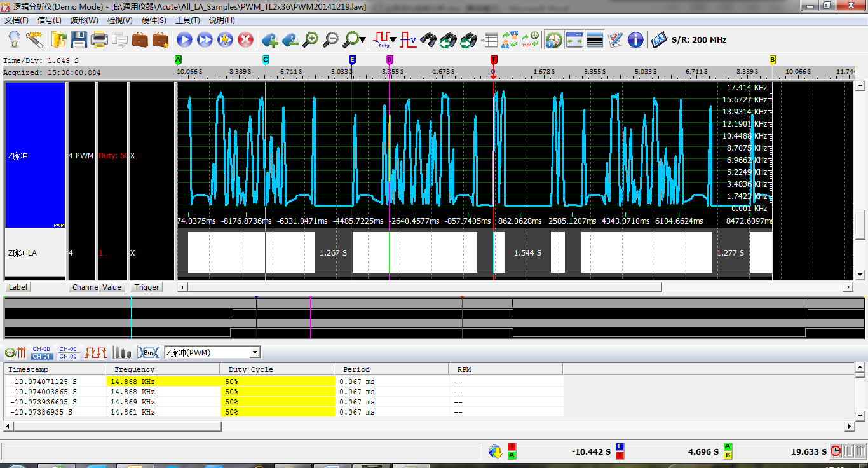Click the add label tag icon
Image resolution: width=868 pixels, height=468 pixels.
(269, 40)
